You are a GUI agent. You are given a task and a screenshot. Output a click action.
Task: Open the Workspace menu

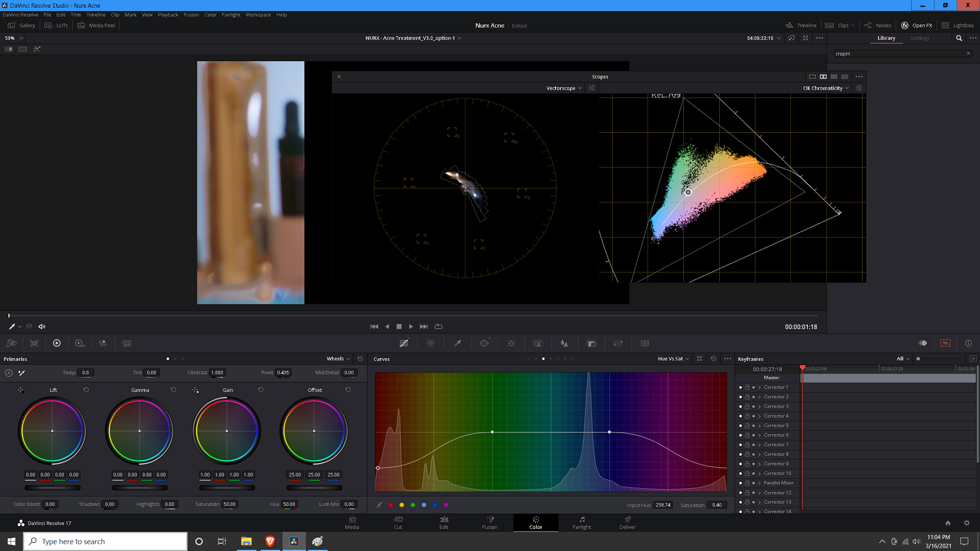[x=258, y=15]
